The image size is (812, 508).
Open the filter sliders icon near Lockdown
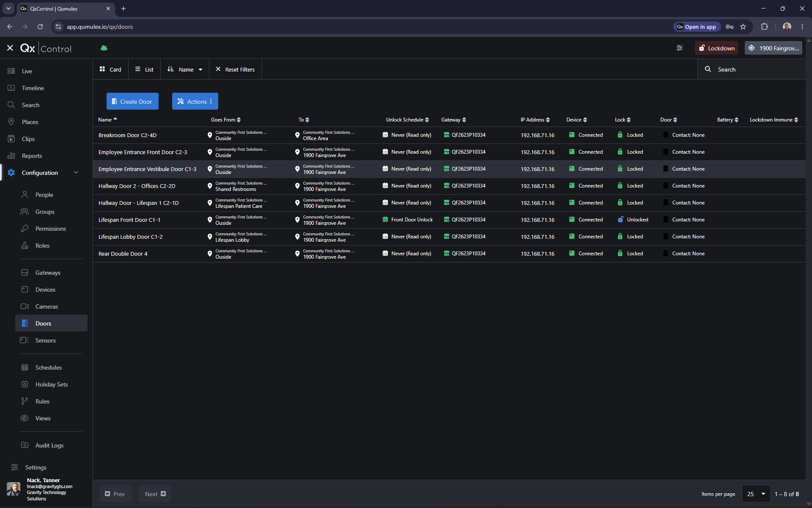680,48
